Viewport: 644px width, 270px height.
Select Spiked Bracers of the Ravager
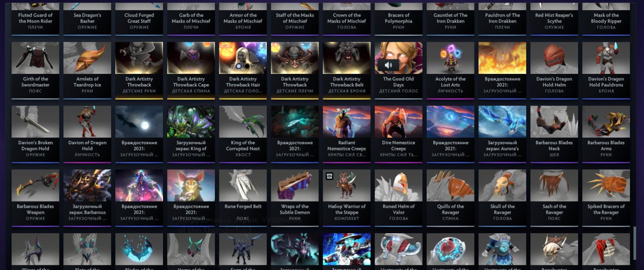pyautogui.click(x=606, y=198)
